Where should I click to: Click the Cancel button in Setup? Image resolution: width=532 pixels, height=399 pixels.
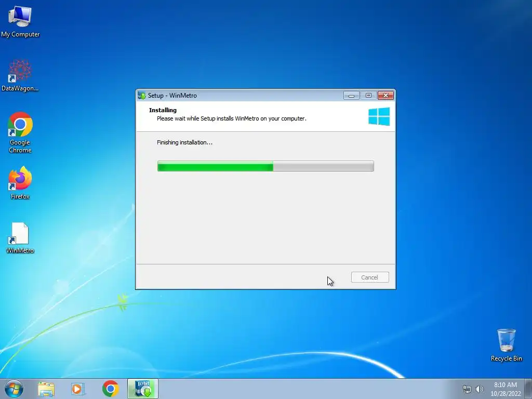pos(370,277)
